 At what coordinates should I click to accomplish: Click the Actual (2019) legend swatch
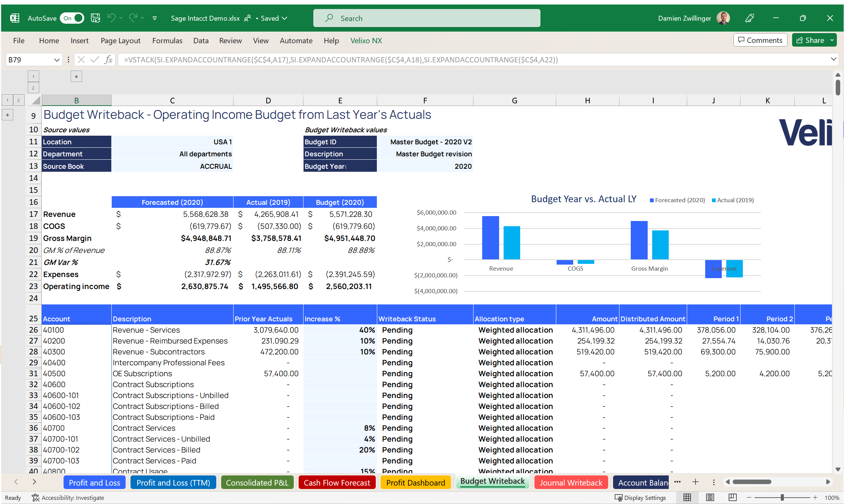(714, 200)
